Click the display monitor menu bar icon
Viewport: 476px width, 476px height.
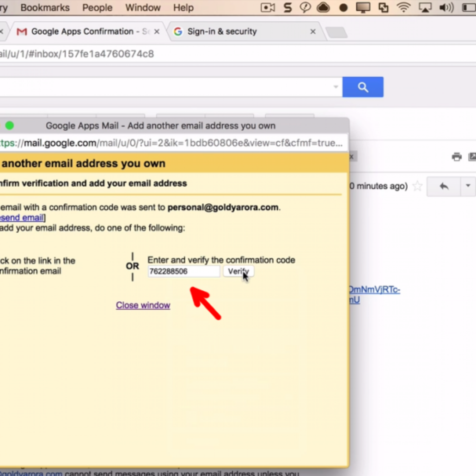[363, 8]
